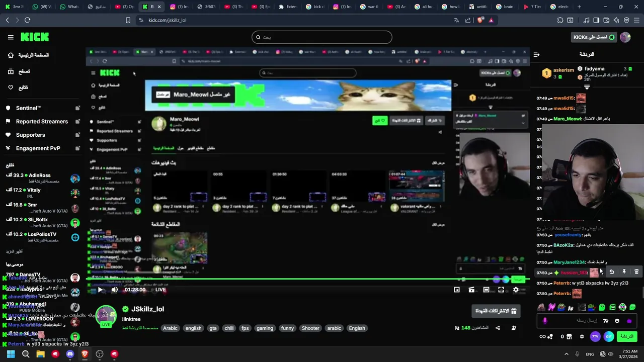Reply to hussien_183 chat message

(612, 272)
